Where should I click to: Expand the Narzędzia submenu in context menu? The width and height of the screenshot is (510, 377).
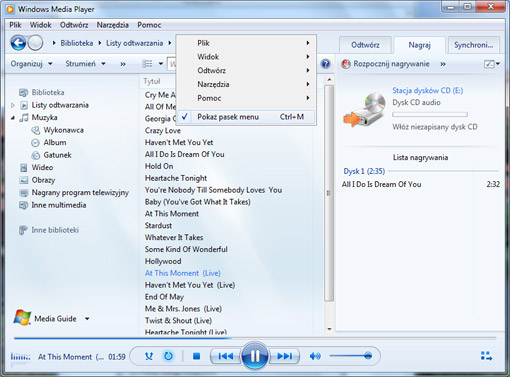pyautogui.click(x=246, y=84)
